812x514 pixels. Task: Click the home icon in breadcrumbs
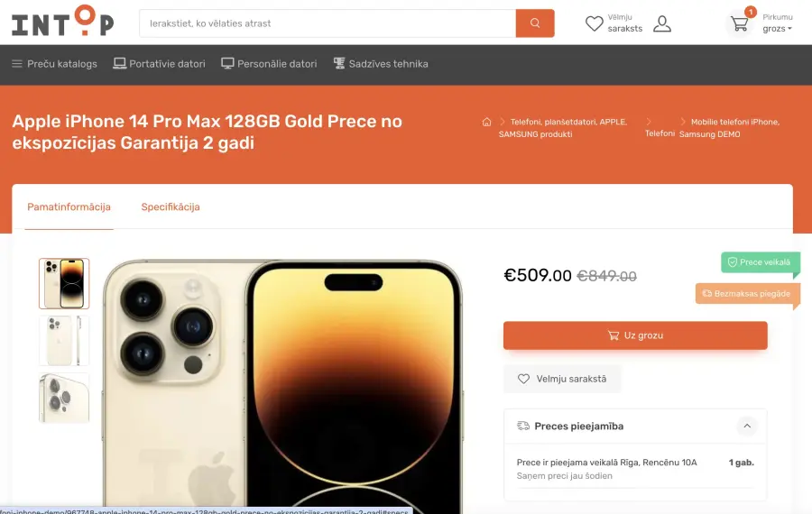486,122
